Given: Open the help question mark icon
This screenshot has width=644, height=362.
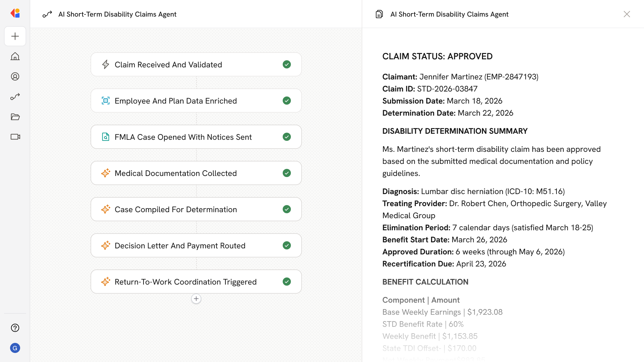Looking at the screenshot, I should (x=15, y=328).
